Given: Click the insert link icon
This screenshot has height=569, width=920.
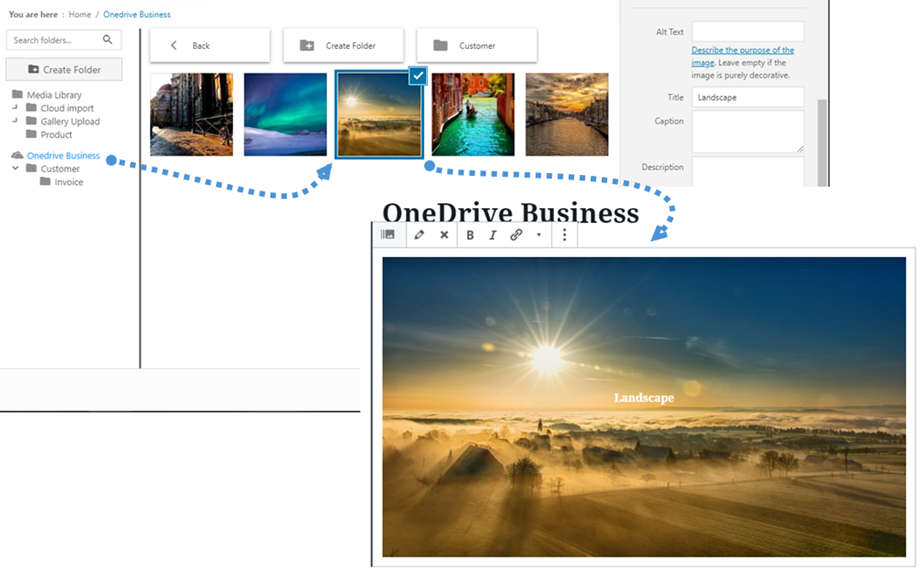Looking at the screenshot, I should point(516,235).
